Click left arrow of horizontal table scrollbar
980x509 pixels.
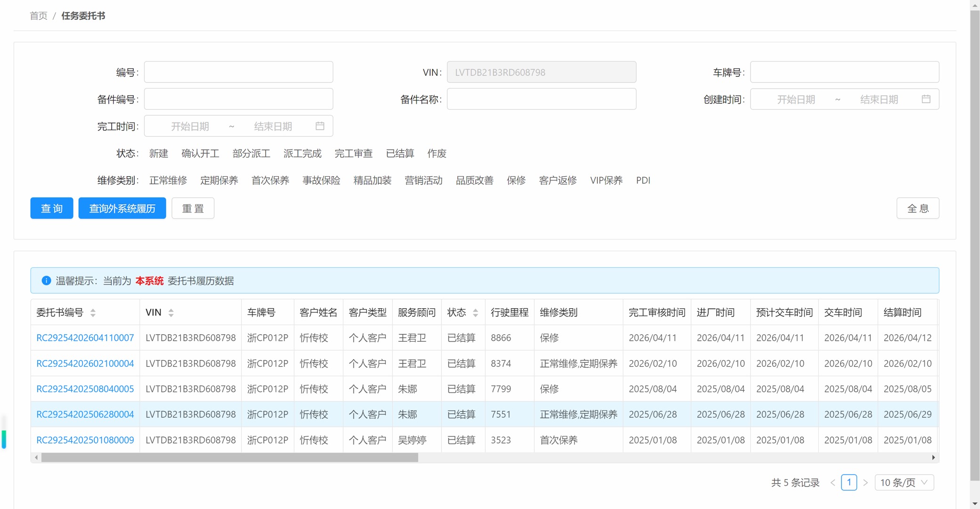point(36,457)
